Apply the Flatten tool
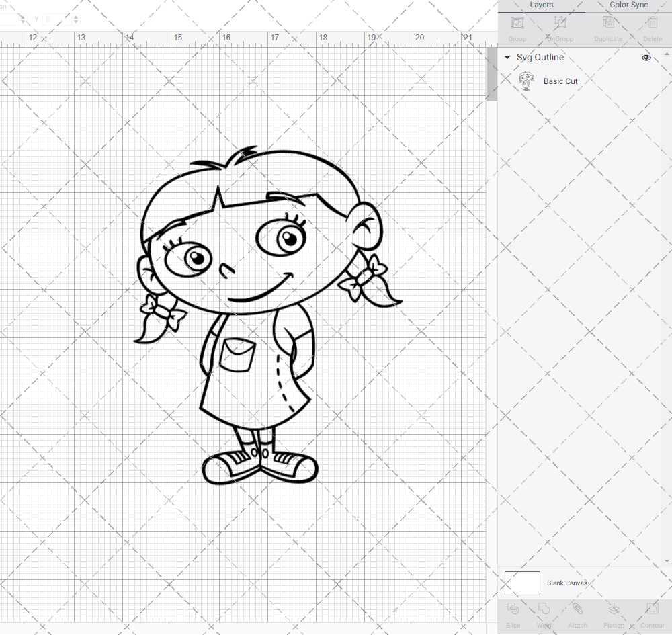This screenshot has height=635, width=672. [614, 613]
